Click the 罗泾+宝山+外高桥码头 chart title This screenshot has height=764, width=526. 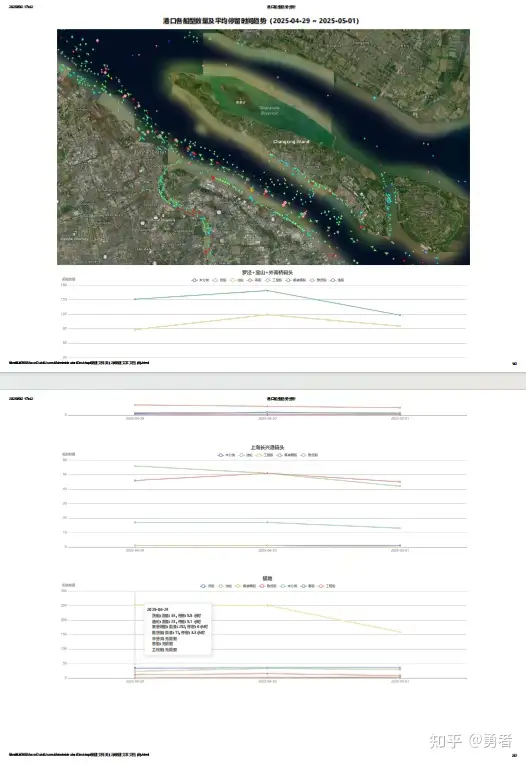[x=267, y=272]
